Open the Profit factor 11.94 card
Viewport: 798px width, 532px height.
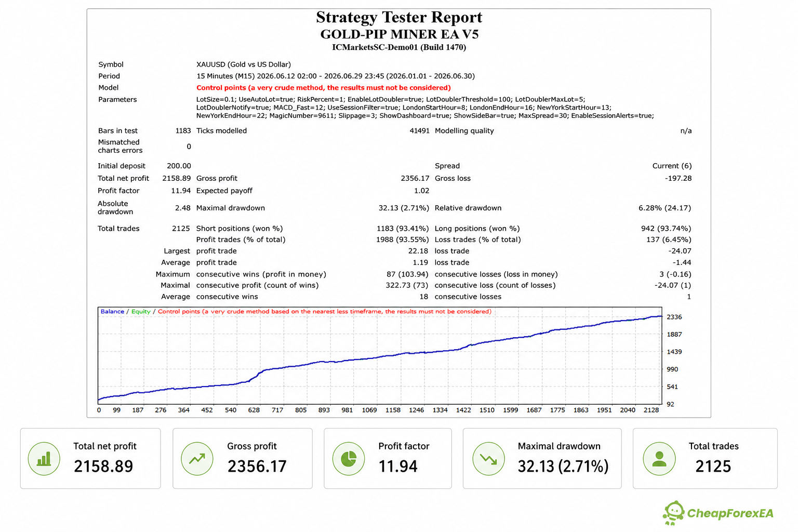388,458
